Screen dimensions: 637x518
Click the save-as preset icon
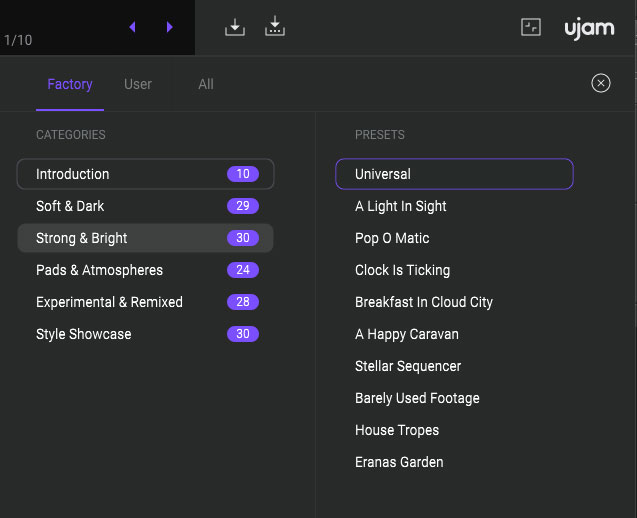[275, 27]
